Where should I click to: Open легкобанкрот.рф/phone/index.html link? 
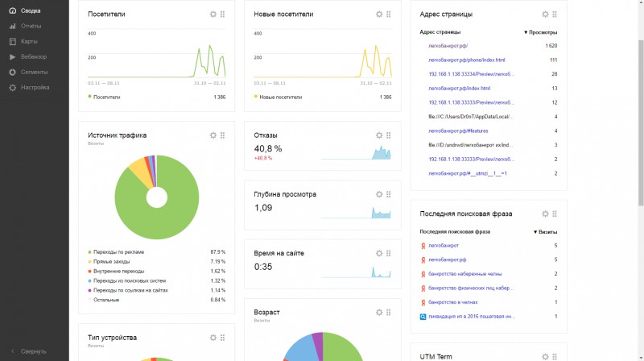pyautogui.click(x=467, y=60)
